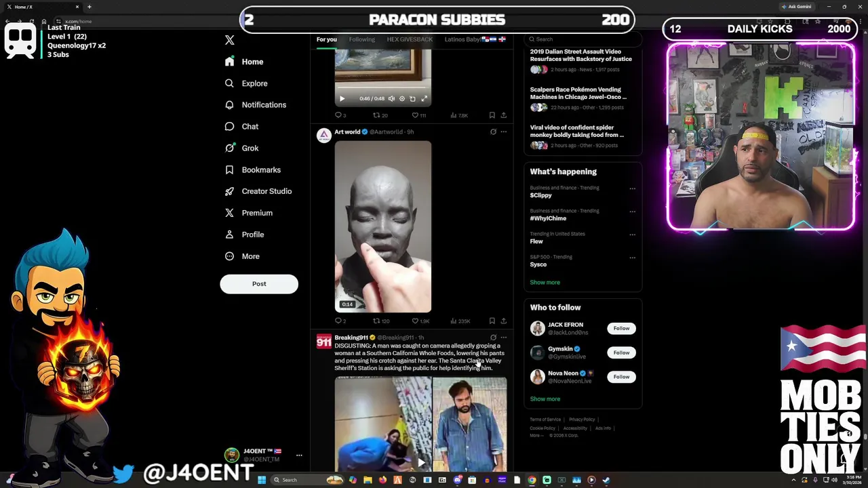Click Grok explain icon on Breaking911 post
Image resolution: width=868 pixels, height=488 pixels.
[493, 338]
